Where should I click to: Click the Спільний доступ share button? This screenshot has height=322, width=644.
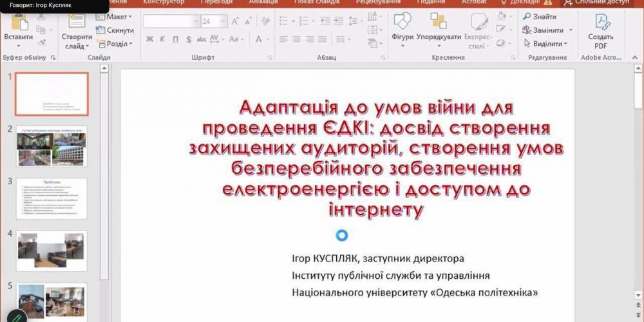click(x=596, y=2)
